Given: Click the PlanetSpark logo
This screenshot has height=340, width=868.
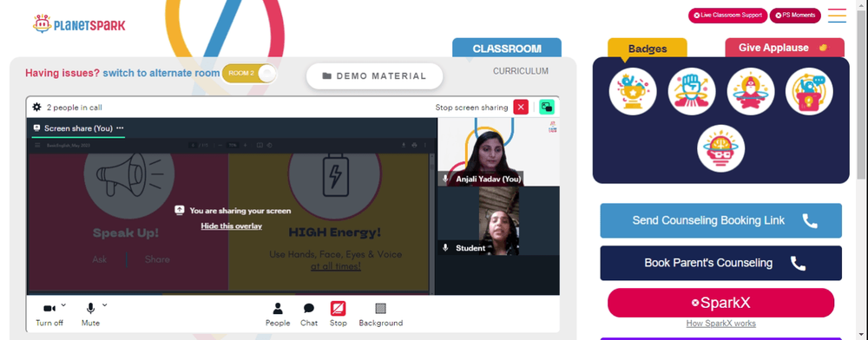Looking at the screenshot, I should click(x=79, y=23).
